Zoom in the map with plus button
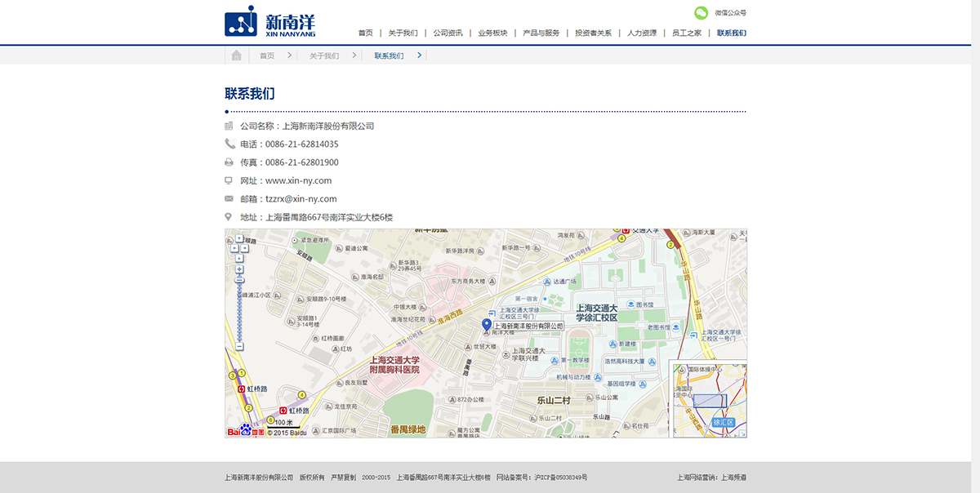The image size is (980, 493). [239, 269]
